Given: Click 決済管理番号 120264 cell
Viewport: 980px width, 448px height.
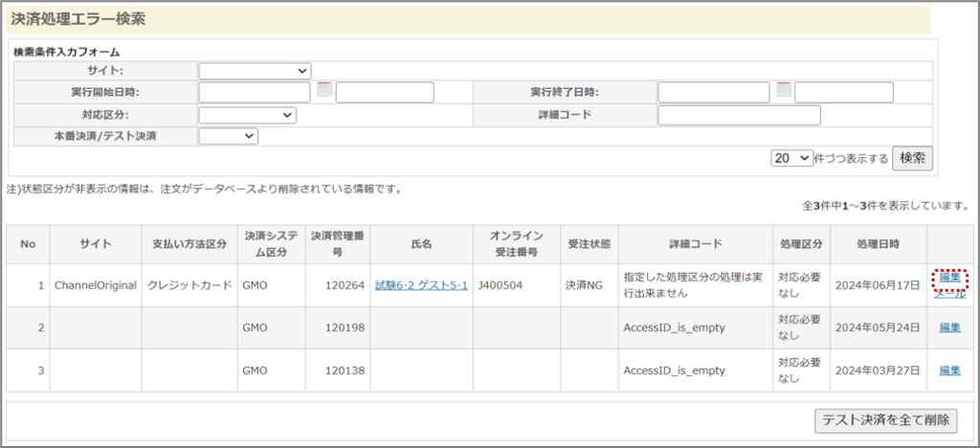Looking at the screenshot, I should coord(338,285).
